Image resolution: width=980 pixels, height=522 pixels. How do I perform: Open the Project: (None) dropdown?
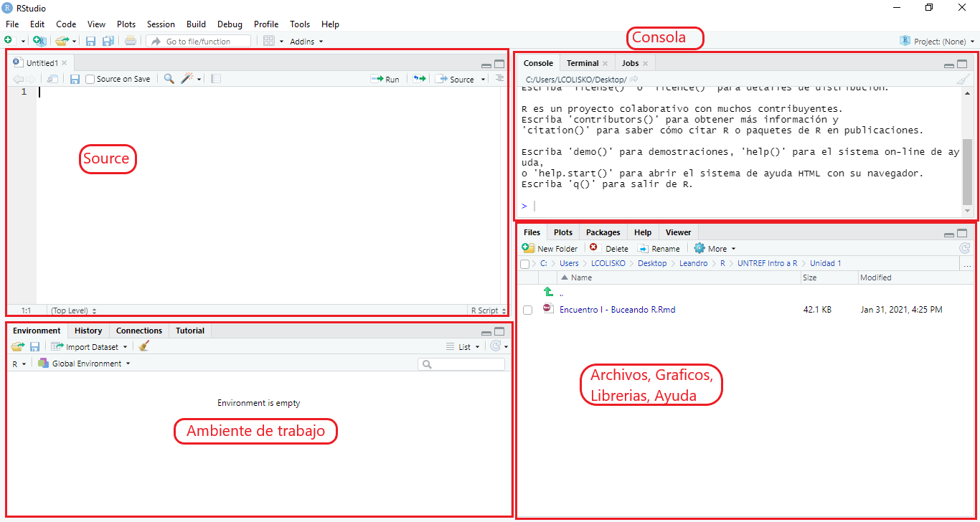(938, 42)
